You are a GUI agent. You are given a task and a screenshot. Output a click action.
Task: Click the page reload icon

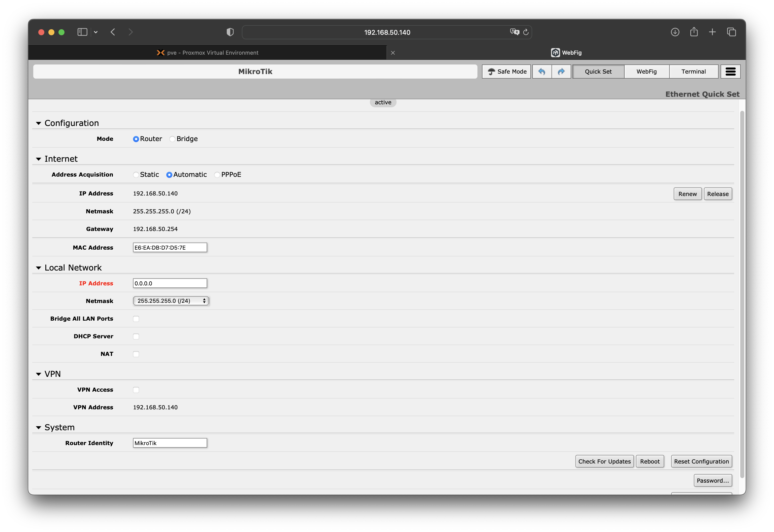pyautogui.click(x=526, y=32)
